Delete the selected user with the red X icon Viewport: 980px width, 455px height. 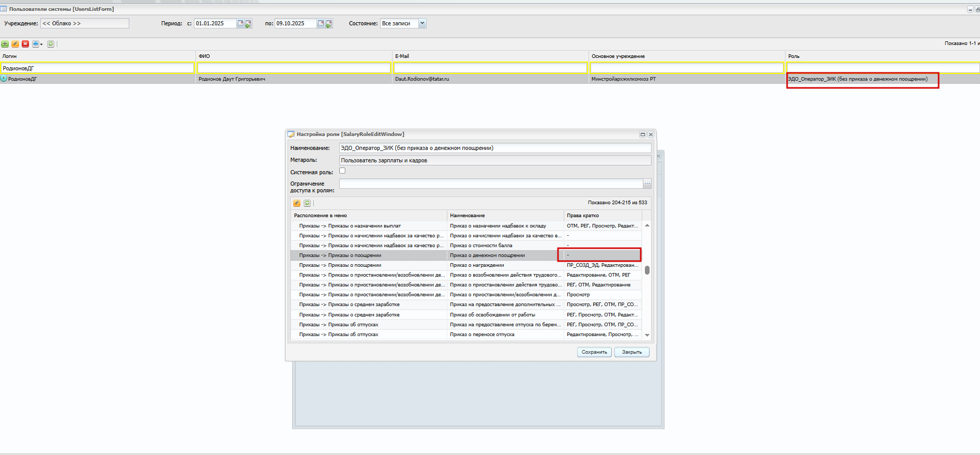pyautogui.click(x=25, y=44)
